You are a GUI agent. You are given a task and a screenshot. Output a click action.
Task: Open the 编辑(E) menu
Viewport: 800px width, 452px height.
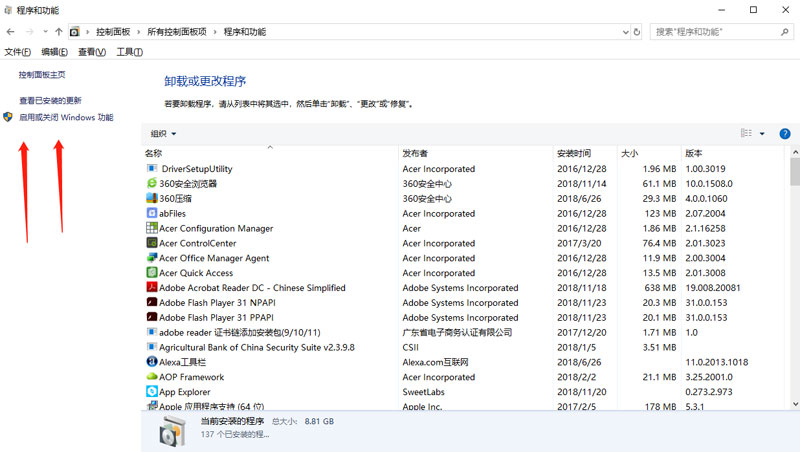[x=55, y=52]
